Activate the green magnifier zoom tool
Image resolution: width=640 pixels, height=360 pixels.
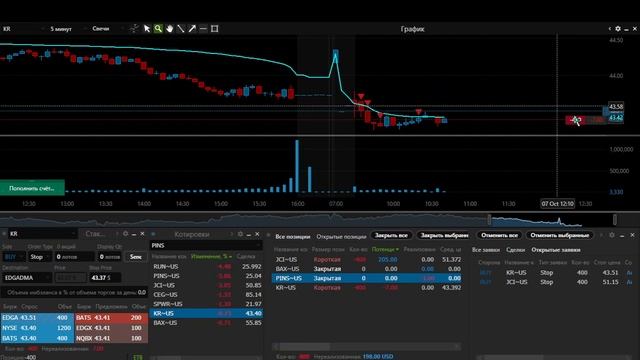[158, 29]
